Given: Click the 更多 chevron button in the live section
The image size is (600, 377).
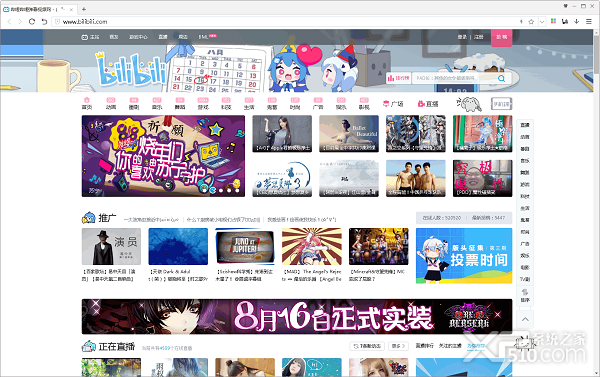Looking at the screenshot, I should [x=398, y=346].
